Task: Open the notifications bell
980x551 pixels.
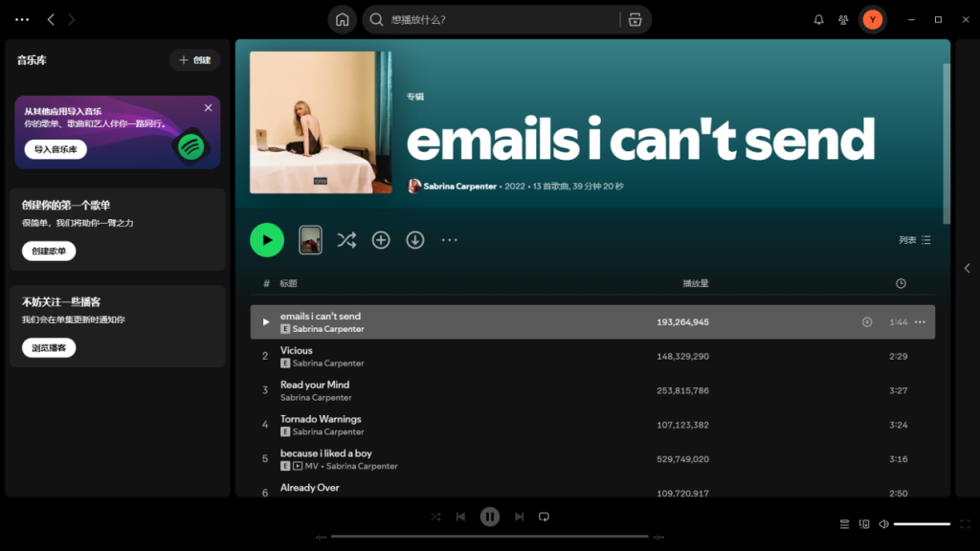Action: [x=819, y=20]
